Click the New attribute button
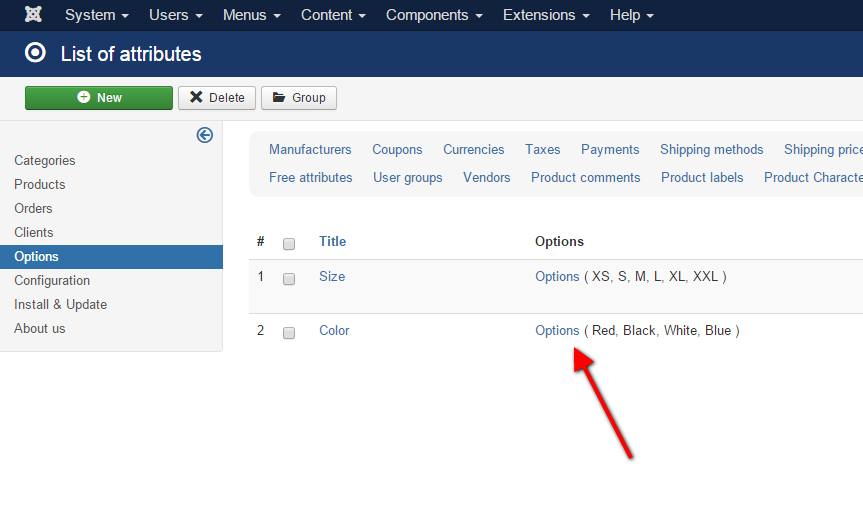This screenshot has height=532, width=863. (99, 97)
